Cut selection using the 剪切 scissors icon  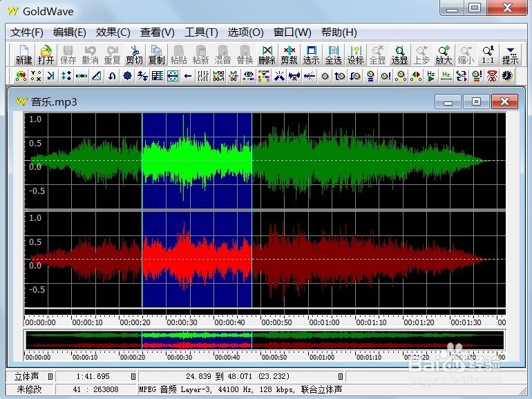coord(134,55)
